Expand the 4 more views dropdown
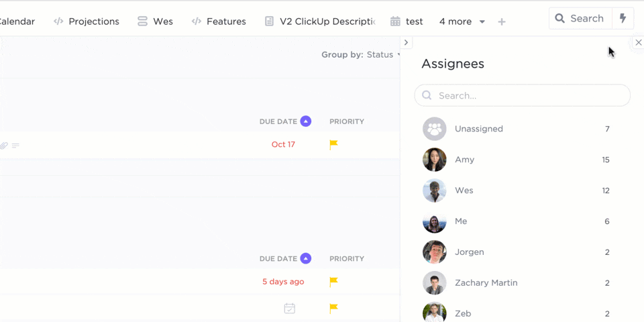This screenshot has height=322, width=644. pos(462,21)
